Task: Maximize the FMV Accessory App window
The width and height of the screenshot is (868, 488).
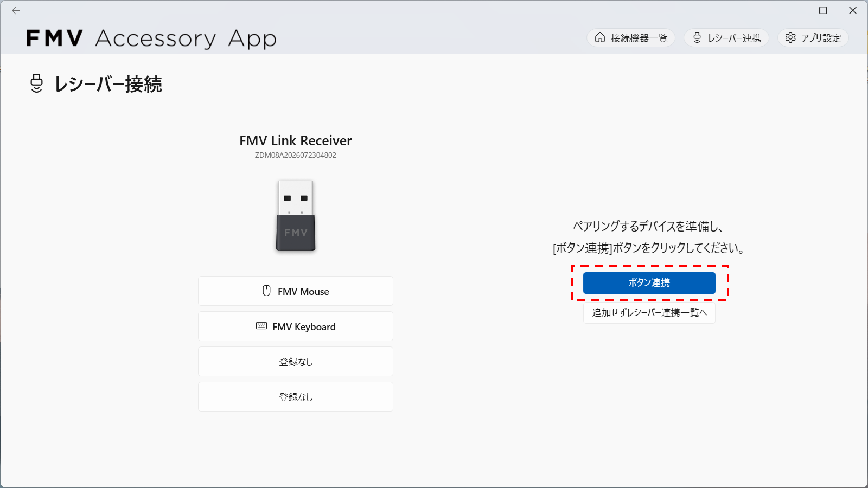Action: point(823,10)
